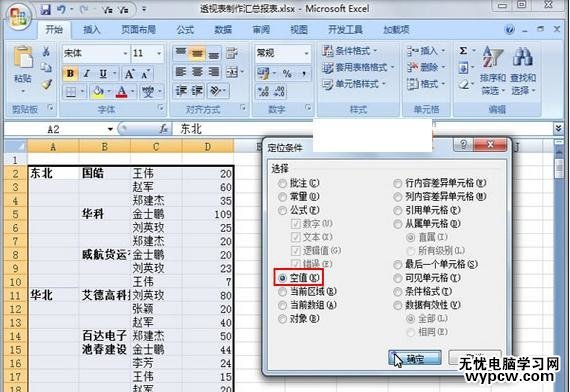Toggle italic formatting

pos(87,73)
